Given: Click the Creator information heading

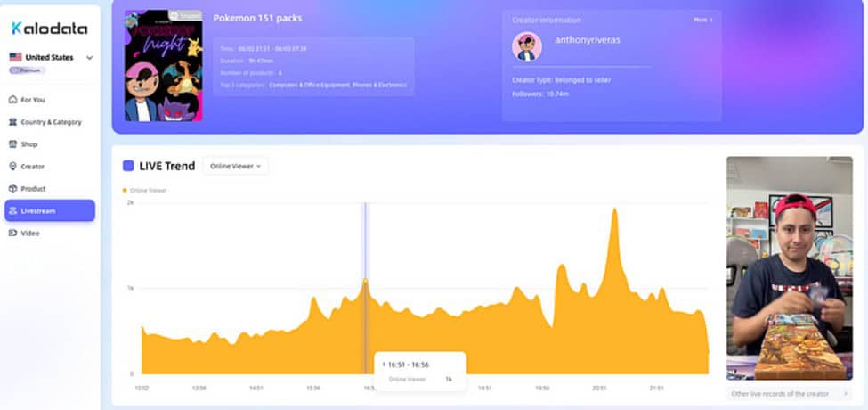Looking at the screenshot, I should point(547,20).
